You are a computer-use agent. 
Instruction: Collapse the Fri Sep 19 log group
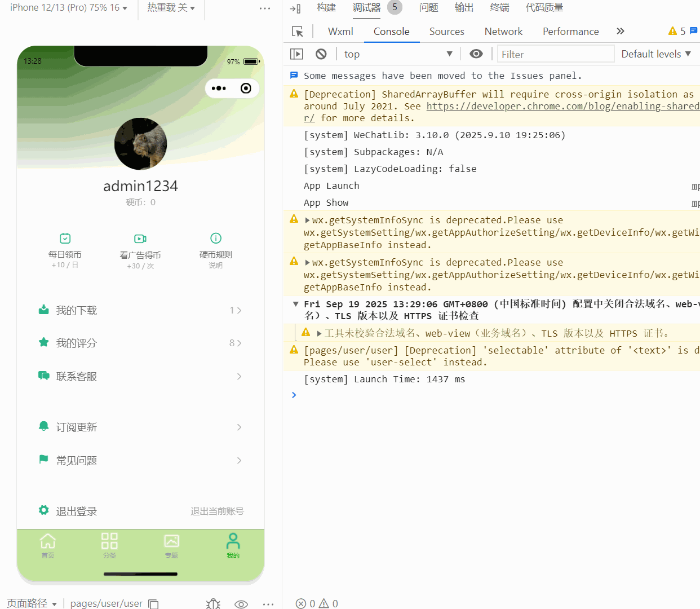click(x=295, y=304)
